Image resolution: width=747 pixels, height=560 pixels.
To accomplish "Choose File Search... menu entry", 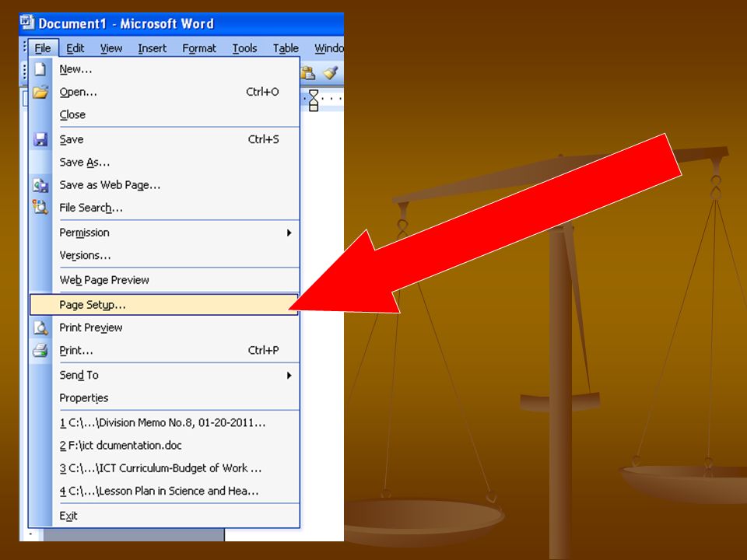I will [x=164, y=208].
